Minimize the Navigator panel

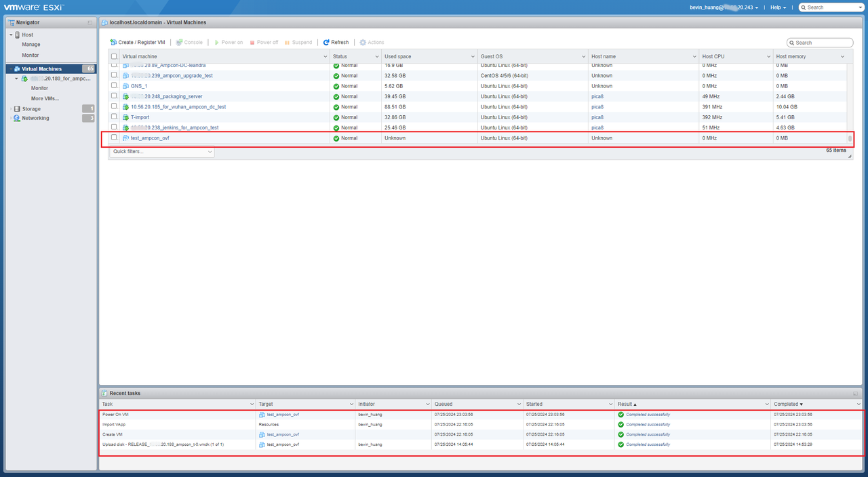pyautogui.click(x=90, y=22)
